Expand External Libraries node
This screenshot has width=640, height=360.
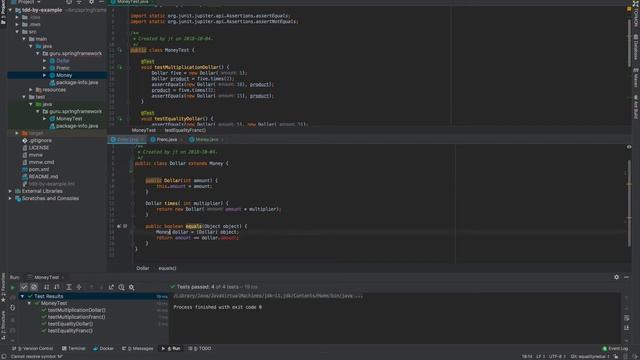[11, 191]
